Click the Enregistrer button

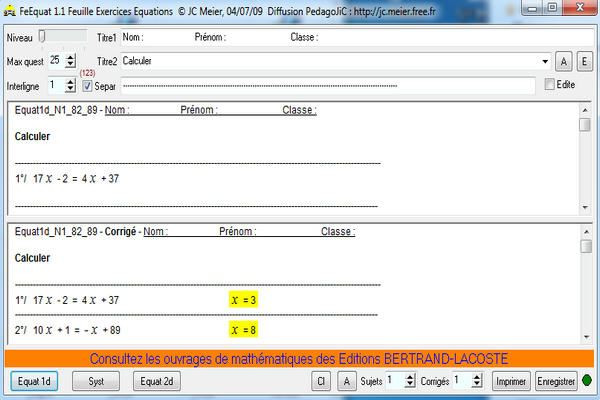556,381
